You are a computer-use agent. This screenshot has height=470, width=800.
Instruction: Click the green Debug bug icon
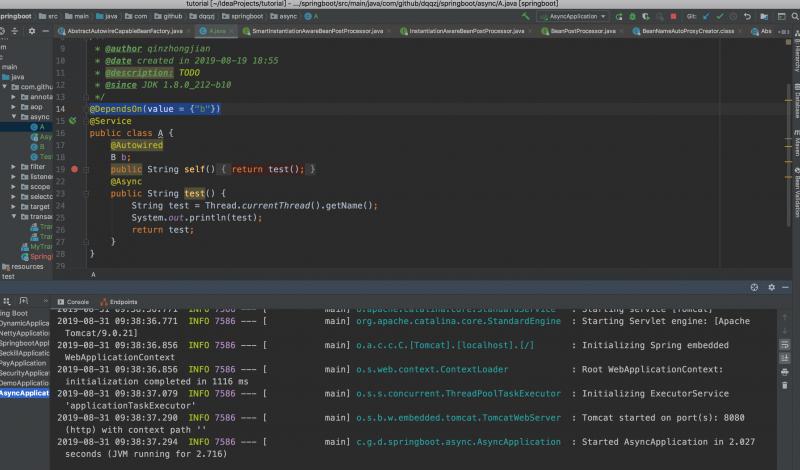point(634,17)
